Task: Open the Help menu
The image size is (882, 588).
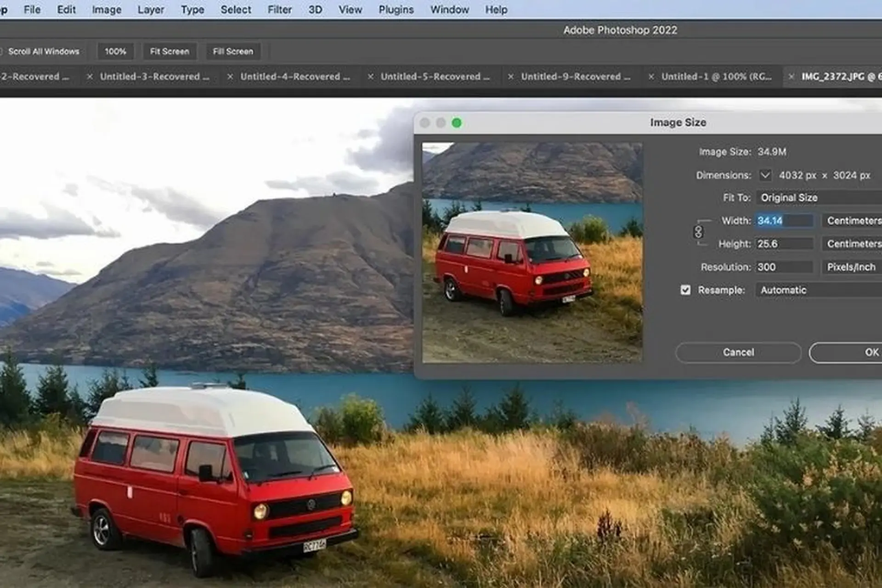Action: [496, 10]
